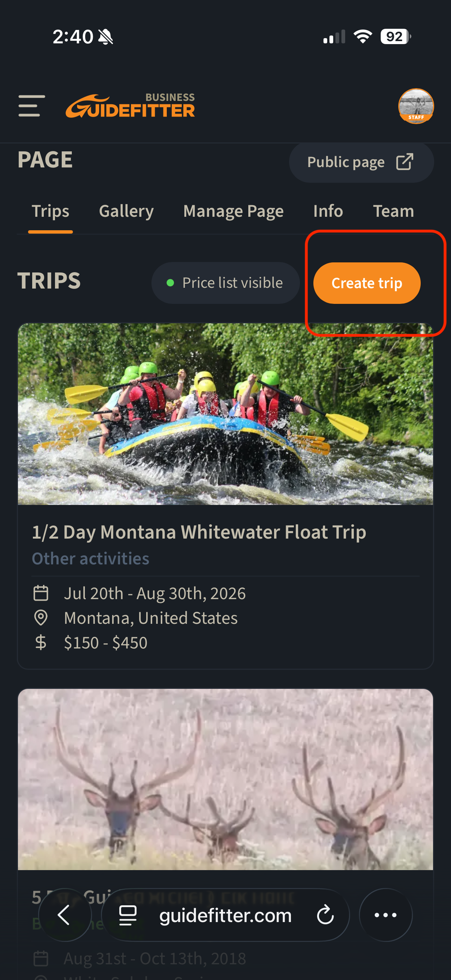Click the location pin beside Montana
451x980 pixels.
(x=41, y=618)
